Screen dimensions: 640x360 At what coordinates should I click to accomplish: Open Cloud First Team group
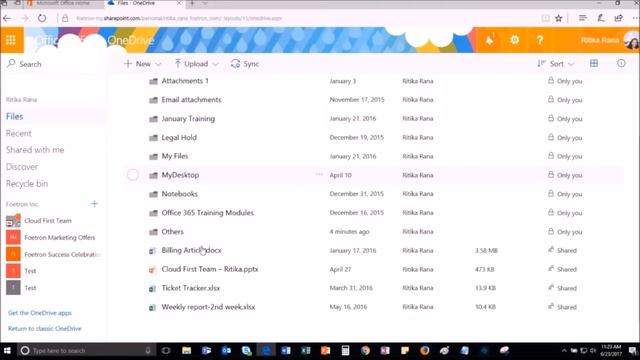[x=48, y=221]
